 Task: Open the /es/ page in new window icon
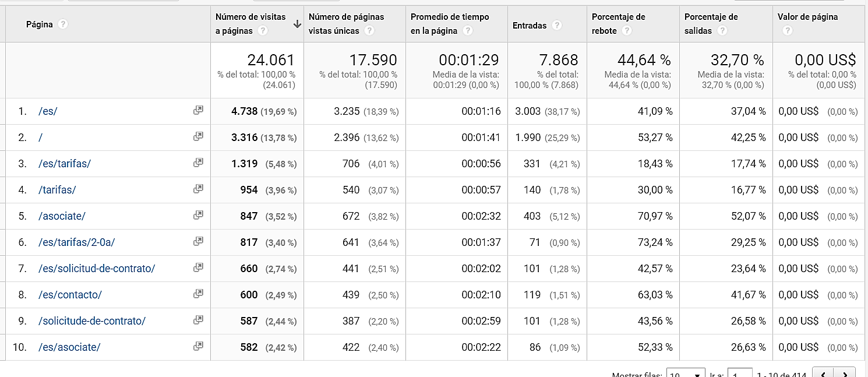[198, 110]
